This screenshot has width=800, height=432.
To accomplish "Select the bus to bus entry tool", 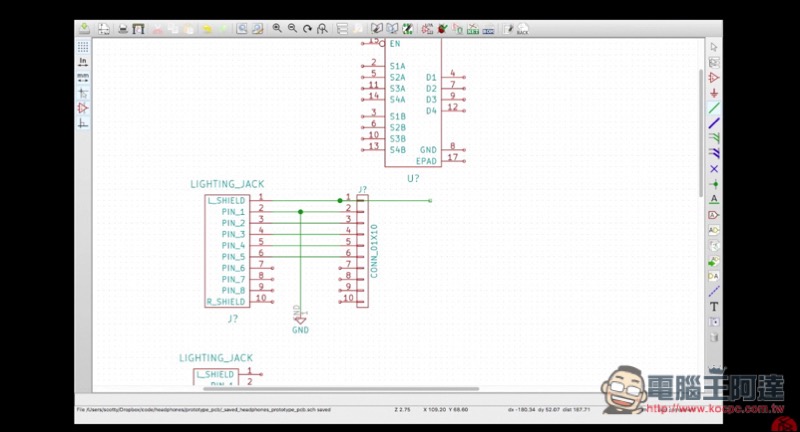I will [714, 154].
